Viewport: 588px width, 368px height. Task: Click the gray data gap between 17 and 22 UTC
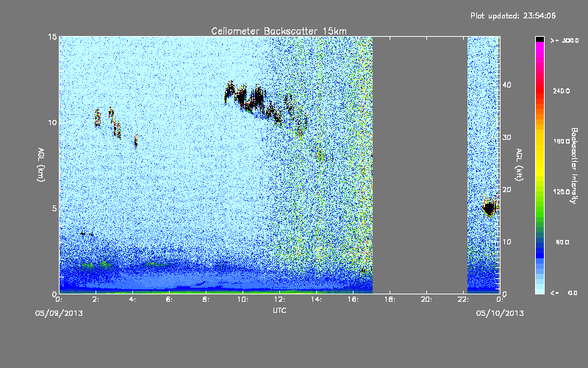pyautogui.click(x=420, y=165)
